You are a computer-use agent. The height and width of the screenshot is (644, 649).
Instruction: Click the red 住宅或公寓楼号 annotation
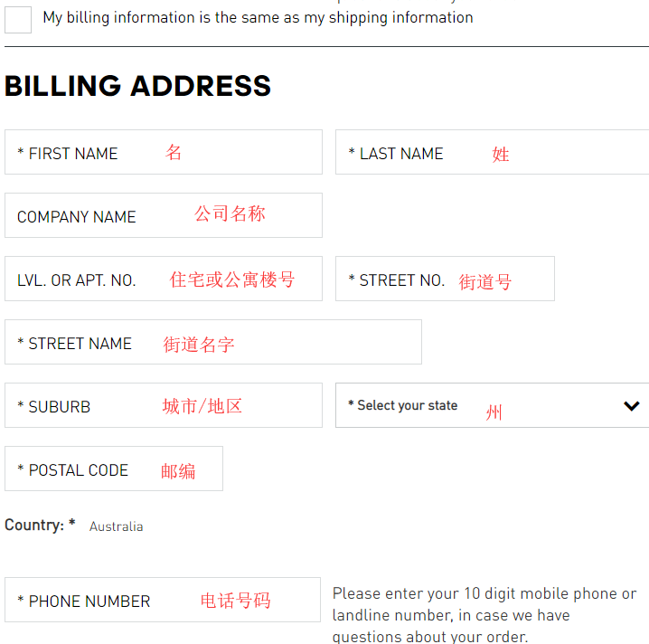(232, 279)
